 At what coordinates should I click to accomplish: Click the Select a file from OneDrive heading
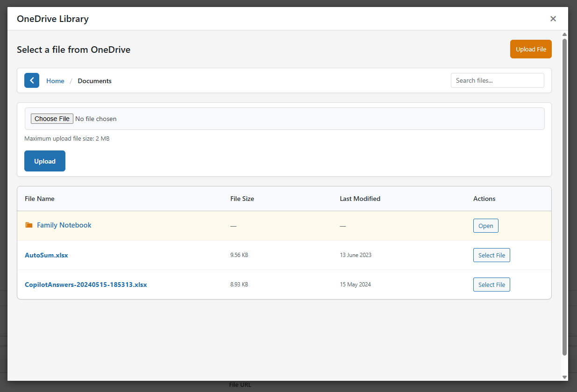[x=73, y=49]
